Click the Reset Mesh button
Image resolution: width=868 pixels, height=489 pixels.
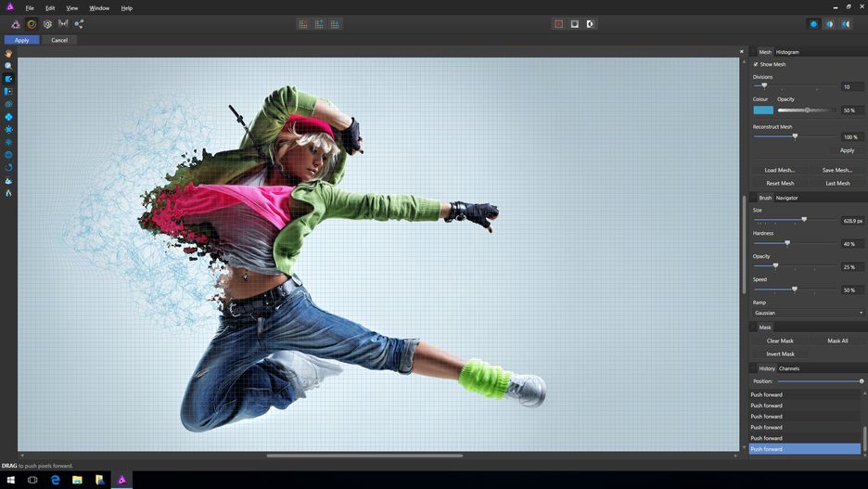(x=779, y=183)
